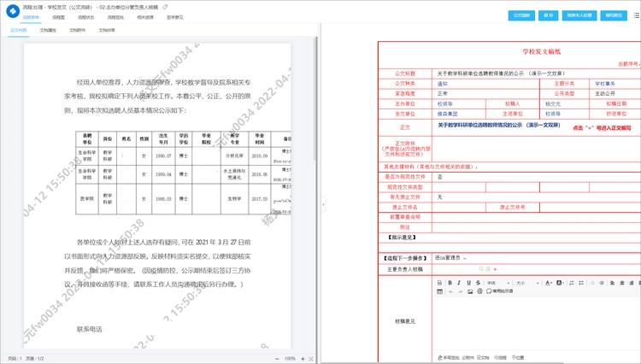Click the handwriting sign icon below opinion box
641x364 pixels.
pyautogui.click(x=439, y=357)
